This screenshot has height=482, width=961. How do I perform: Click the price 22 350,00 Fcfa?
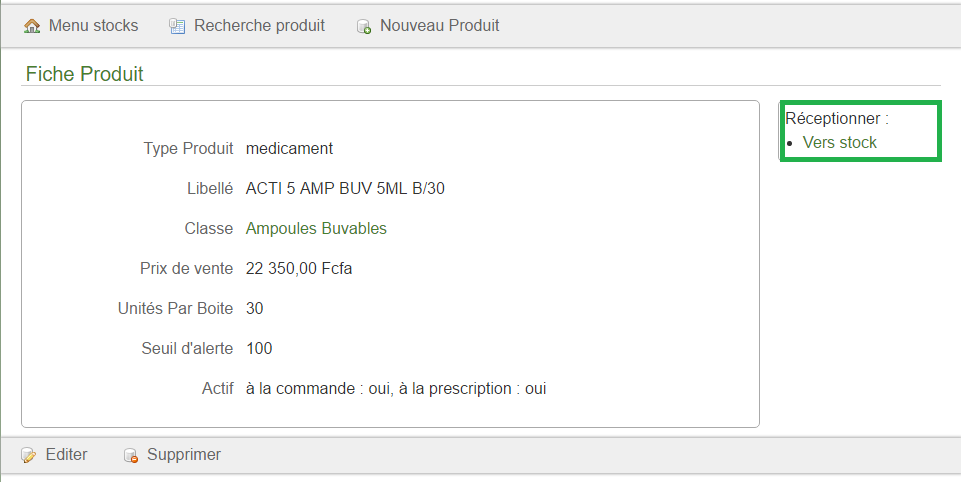(299, 269)
